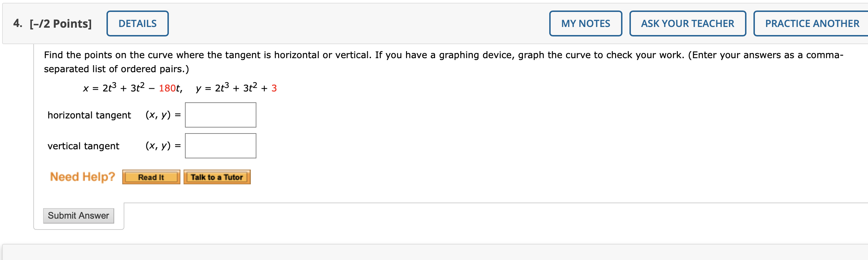The height and width of the screenshot is (260, 868).
Task: Click the DETAILS button
Action: [x=137, y=23]
